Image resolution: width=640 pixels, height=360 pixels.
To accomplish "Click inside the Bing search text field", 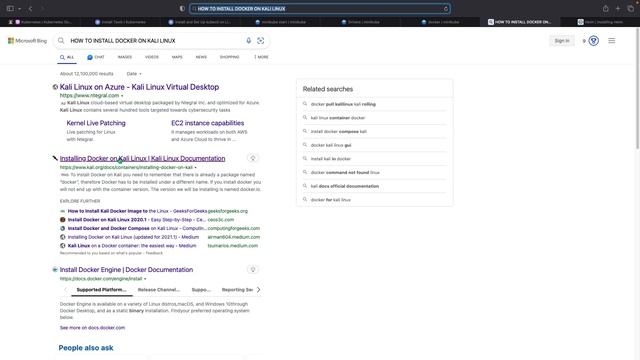I will tap(155, 41).
